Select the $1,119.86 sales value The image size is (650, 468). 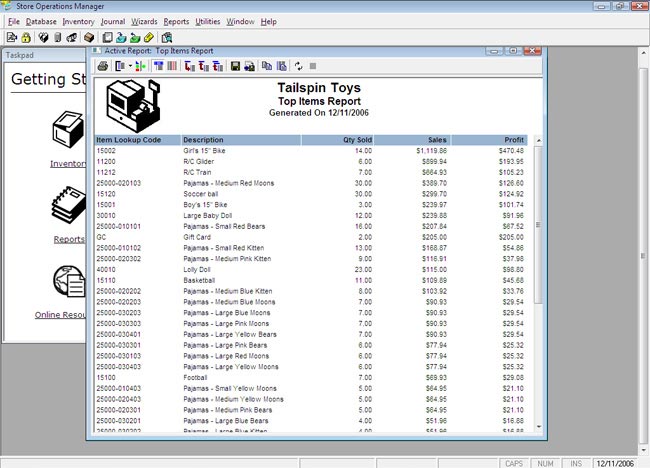pyautogui.click(x=432, y=151)
